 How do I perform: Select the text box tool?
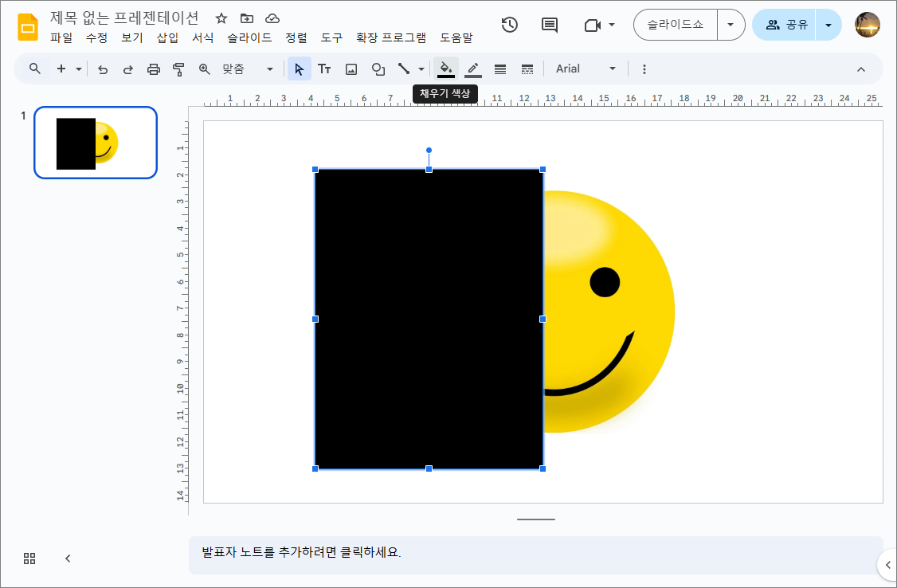(324, 69)
